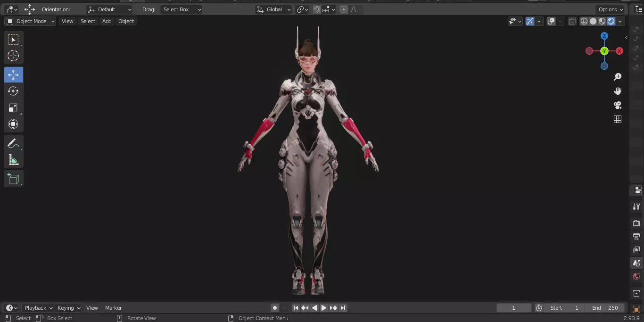Open shading options dropdown arrow
This screenshot has height=322, width=644.
[x=620, y=21]
